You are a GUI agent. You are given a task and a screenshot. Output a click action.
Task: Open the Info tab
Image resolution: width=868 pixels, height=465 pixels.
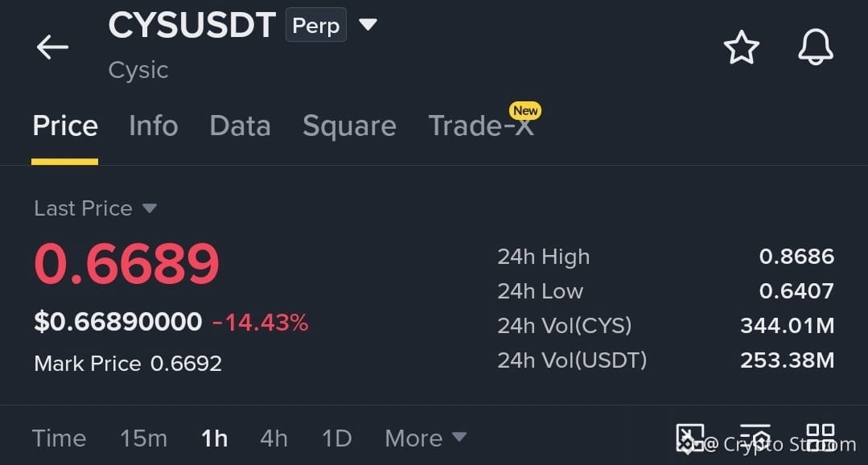click(154, 126)
